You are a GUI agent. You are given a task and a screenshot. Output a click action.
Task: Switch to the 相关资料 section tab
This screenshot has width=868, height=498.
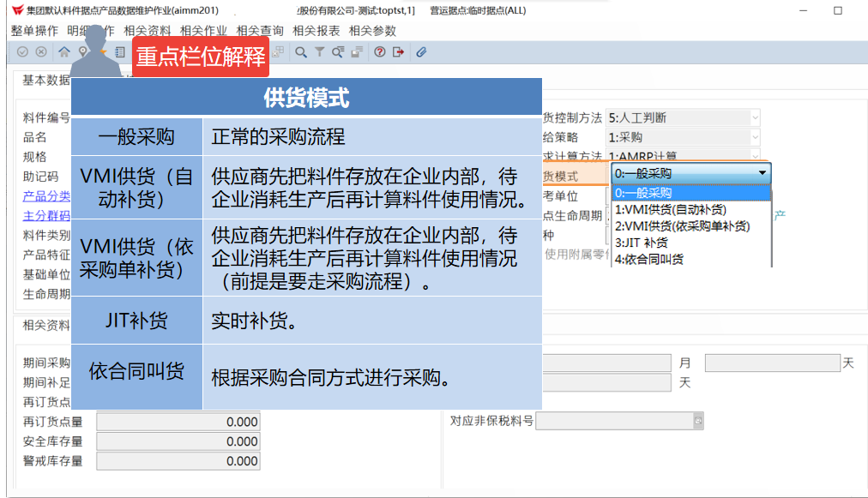tap(46, 326)
